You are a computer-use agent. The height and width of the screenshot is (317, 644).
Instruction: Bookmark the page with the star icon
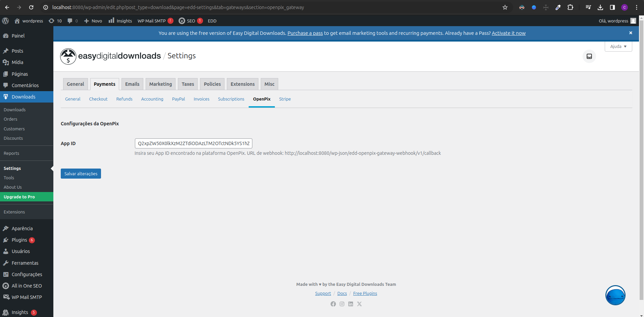505,7
